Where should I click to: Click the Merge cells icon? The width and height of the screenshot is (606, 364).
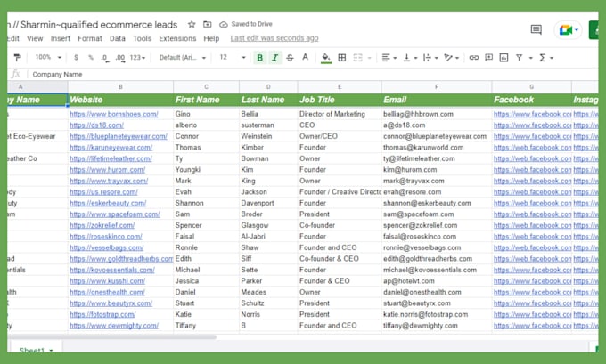coord(358,58)
